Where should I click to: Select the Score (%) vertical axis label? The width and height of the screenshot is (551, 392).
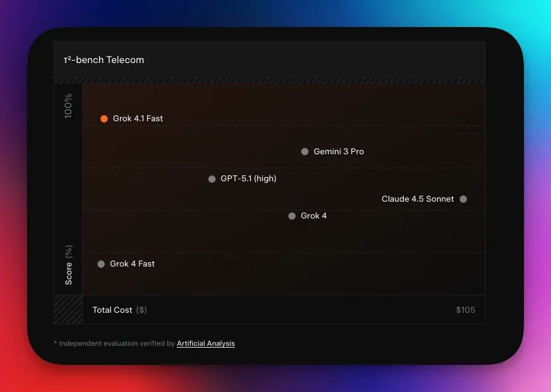[68, 265]
